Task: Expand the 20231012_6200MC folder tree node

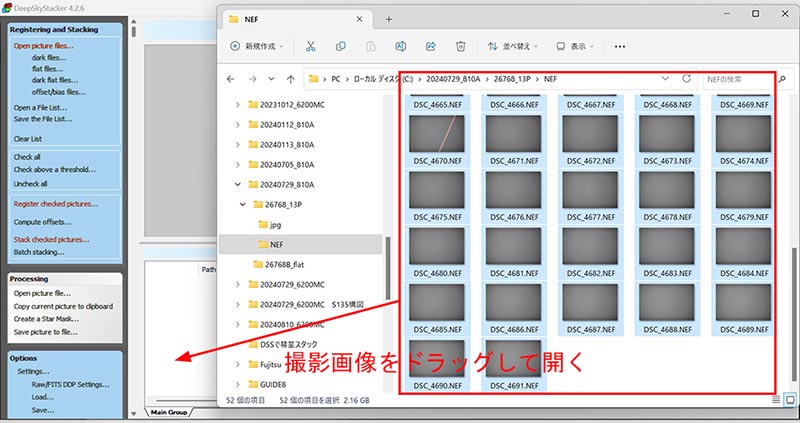Action: click(x=237, y=104)
